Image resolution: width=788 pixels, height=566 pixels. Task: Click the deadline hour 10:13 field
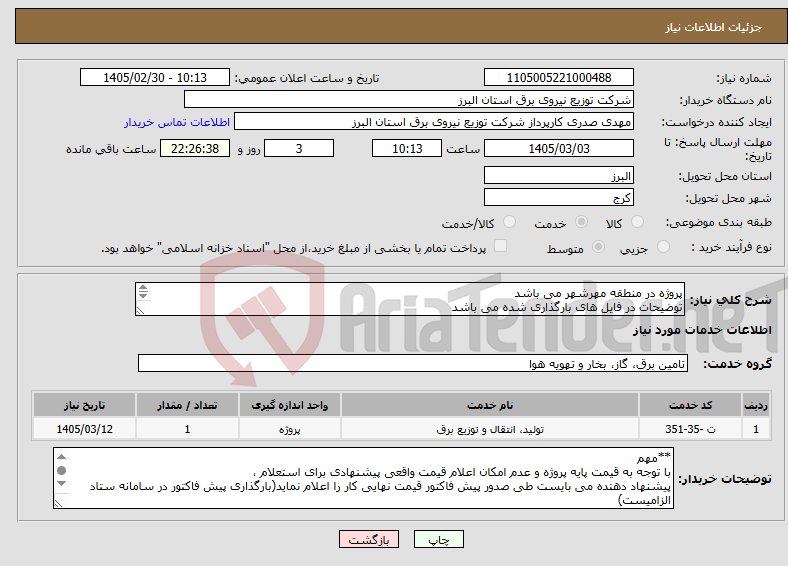tap(407, 148)
